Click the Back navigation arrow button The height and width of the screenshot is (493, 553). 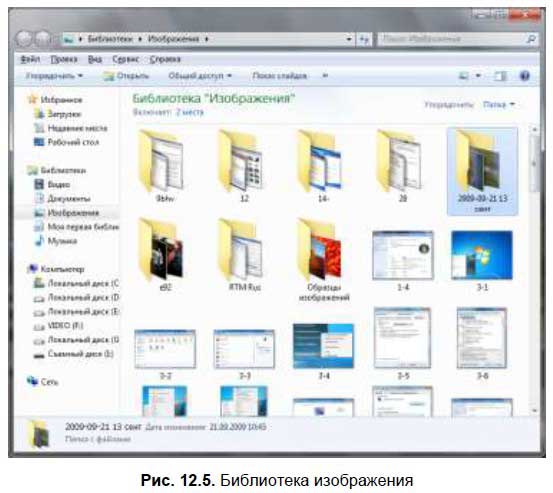[x=25, y=39]
